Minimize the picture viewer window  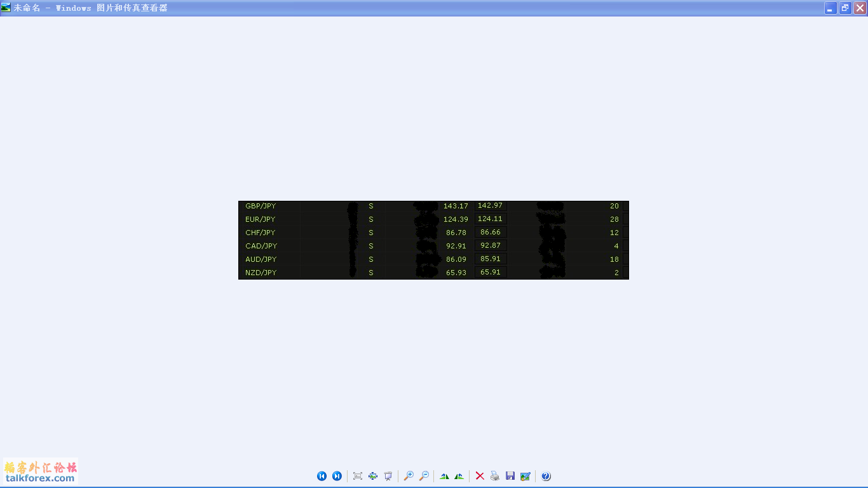pyautogui.click(x=831, y=8)
